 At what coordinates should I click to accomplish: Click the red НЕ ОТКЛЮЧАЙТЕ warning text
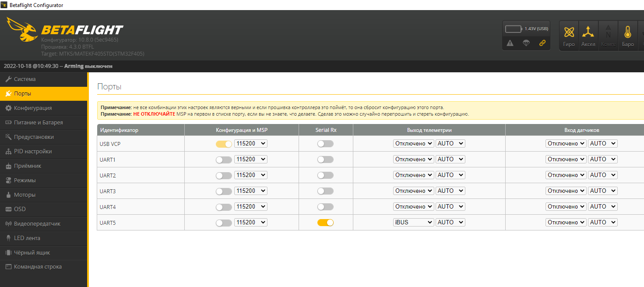154,114
